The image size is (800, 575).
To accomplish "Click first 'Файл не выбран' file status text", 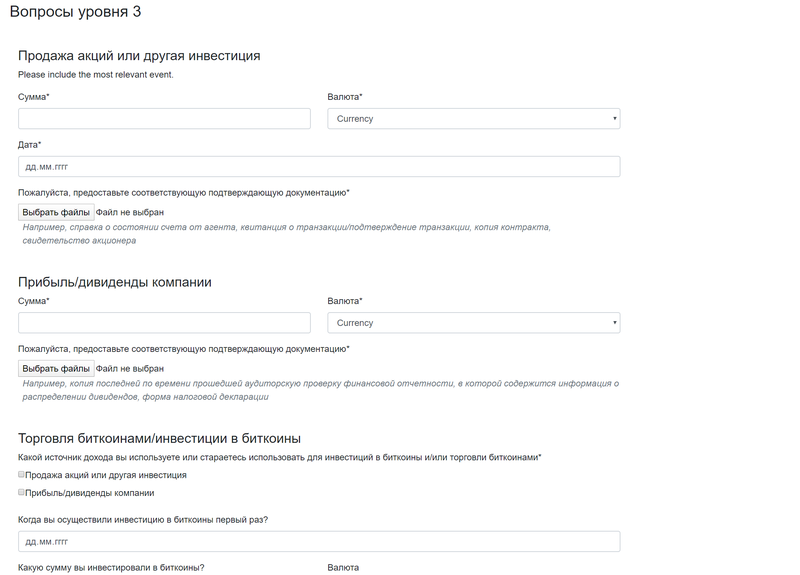I will pos(130,212).
